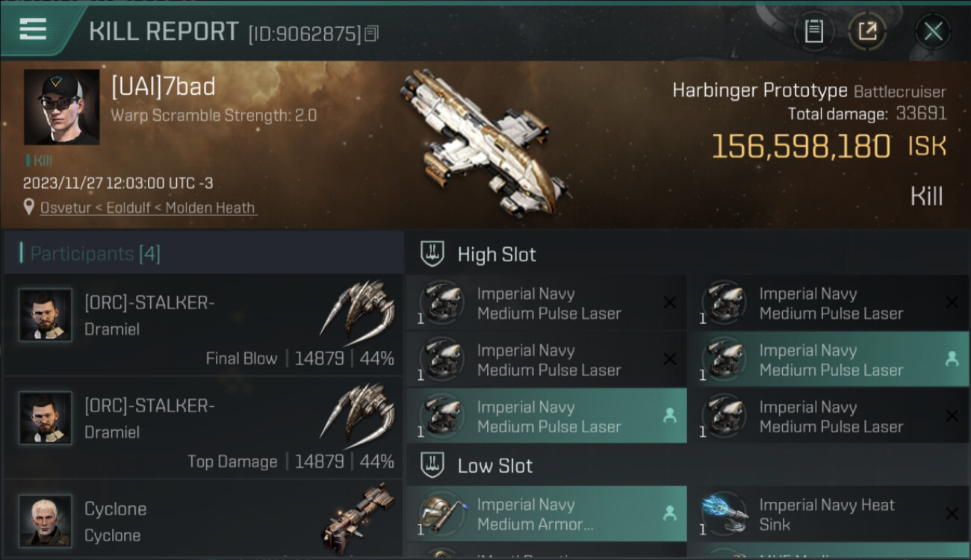Open the hamburger menu

33,29
